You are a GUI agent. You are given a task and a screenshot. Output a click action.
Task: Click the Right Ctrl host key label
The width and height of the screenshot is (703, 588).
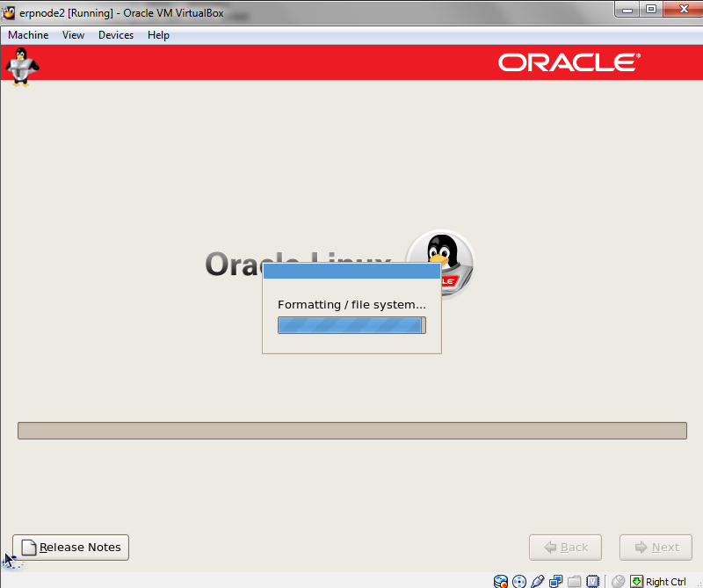pos(666,582)
